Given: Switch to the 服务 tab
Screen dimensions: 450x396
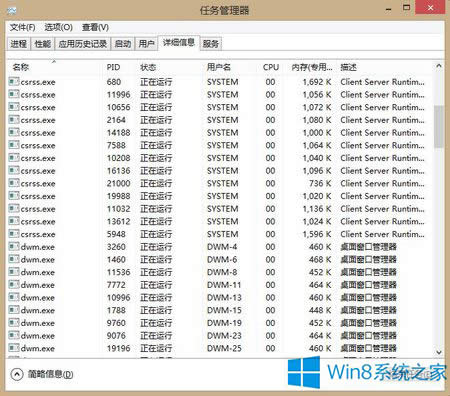Looking at the screenshot, I should coord(211,44).
